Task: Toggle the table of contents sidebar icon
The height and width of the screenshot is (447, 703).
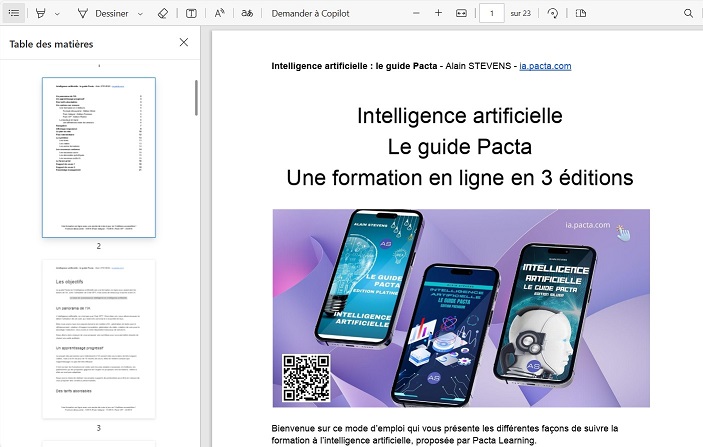Action: click(x=14, y=13)
